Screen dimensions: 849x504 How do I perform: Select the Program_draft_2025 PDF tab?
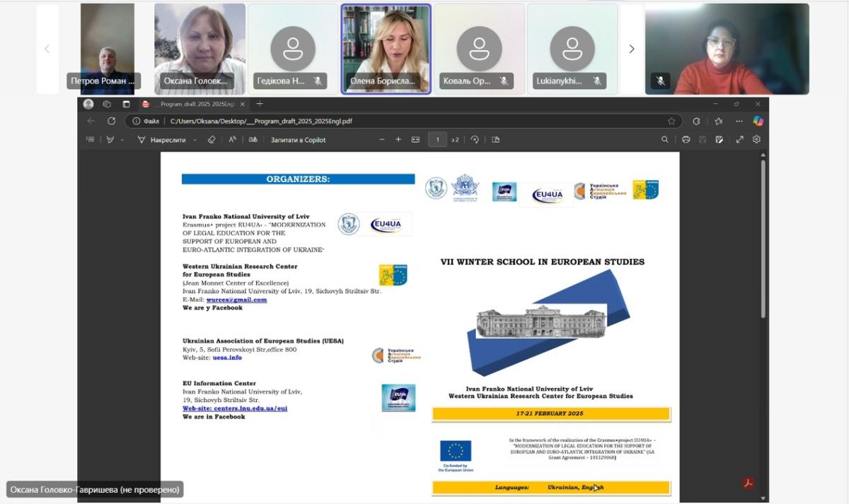click(190, 104)
